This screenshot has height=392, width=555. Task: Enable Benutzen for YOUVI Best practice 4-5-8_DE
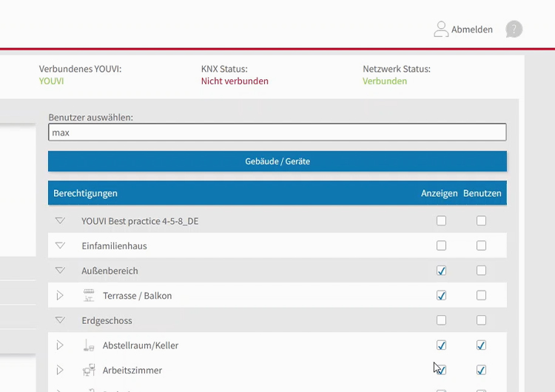coord(482,220)
